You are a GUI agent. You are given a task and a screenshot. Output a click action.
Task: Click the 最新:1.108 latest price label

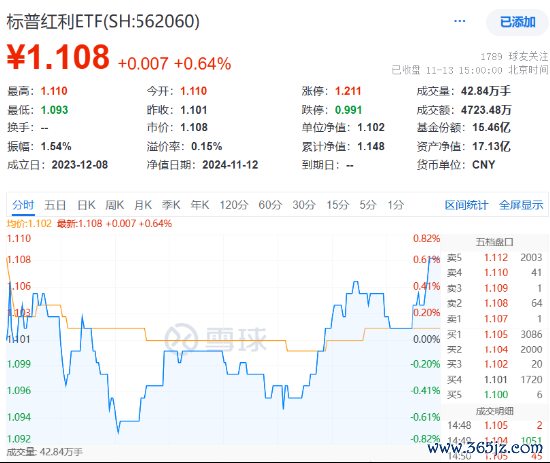click(79, 223)
